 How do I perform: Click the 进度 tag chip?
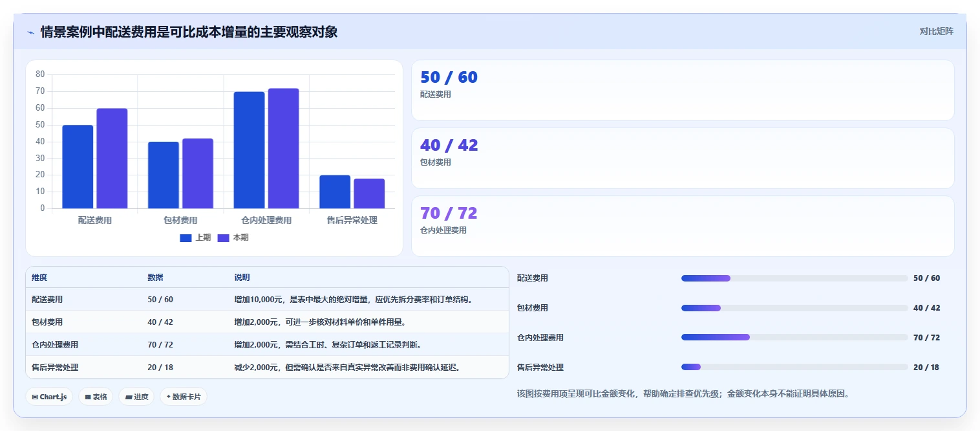[x=136, y=397]
